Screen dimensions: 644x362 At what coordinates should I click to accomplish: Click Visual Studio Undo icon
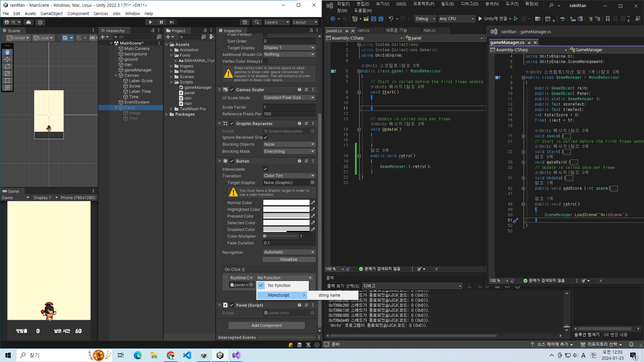click(391, 19)
